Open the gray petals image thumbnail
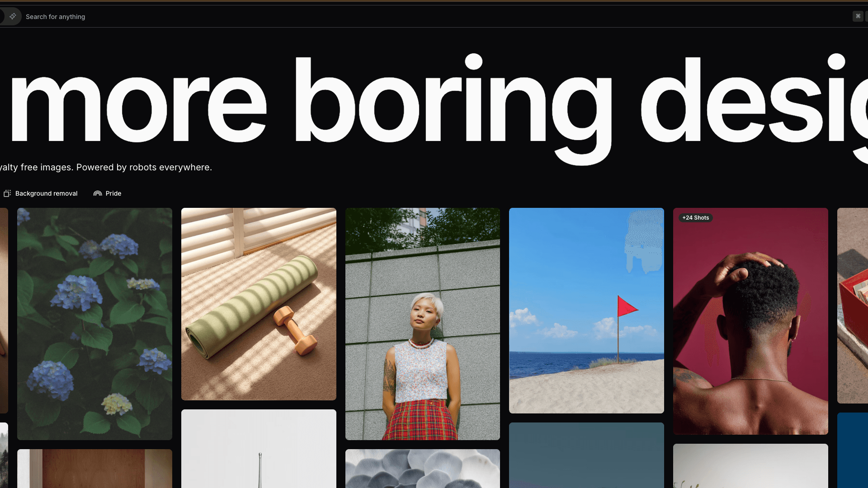Viewport: 868px width, 488px height. point(422,468)
